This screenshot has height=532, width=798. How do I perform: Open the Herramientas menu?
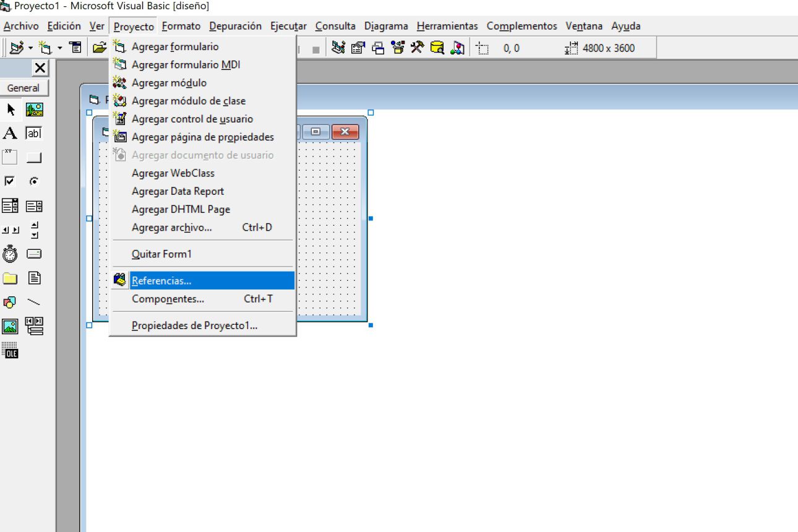pos(447,26)
